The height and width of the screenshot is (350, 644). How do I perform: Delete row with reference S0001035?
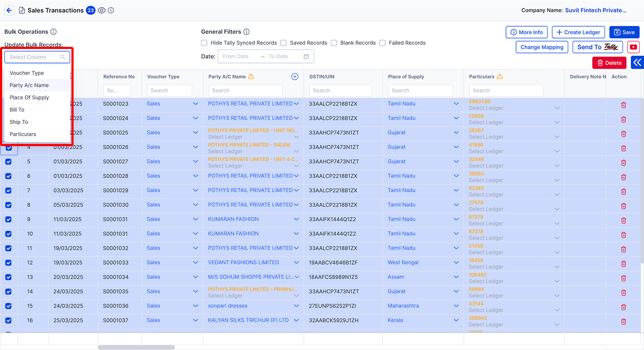click(x=623, y=293)
